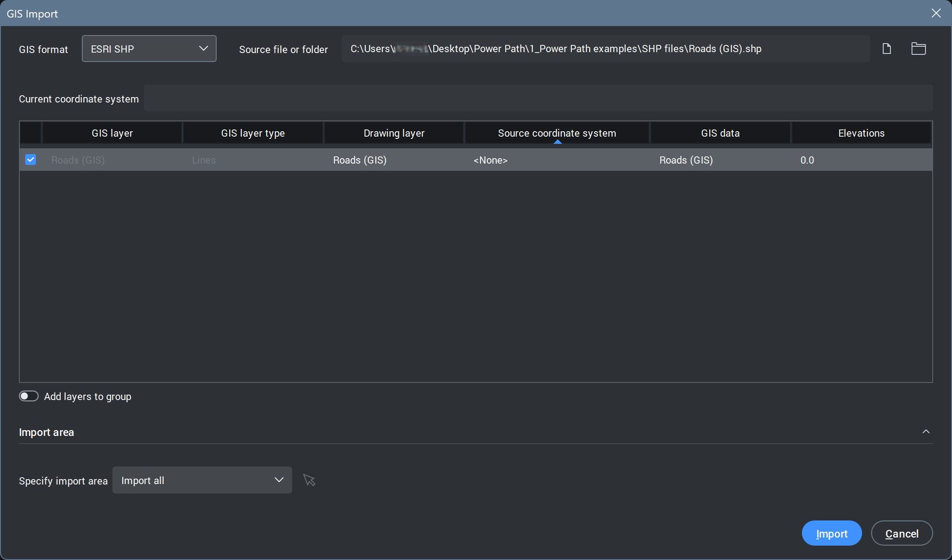Click the Drawing layer column header
This screenshot has width=952, height=560.
(394, 133)
